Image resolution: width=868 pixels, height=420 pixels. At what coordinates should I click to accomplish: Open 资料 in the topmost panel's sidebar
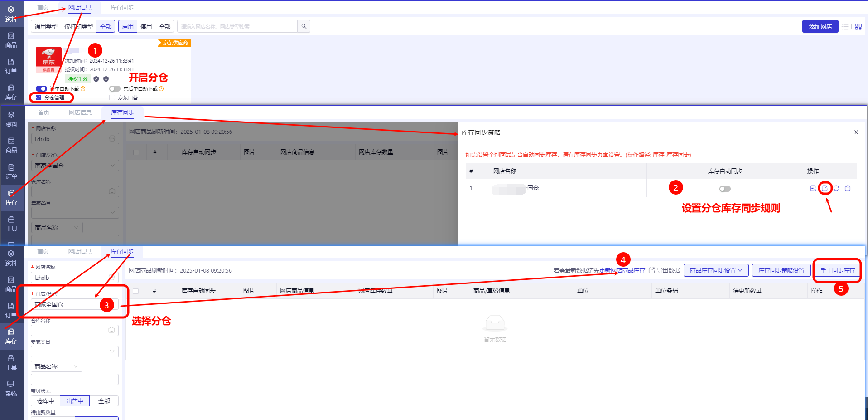11,14
